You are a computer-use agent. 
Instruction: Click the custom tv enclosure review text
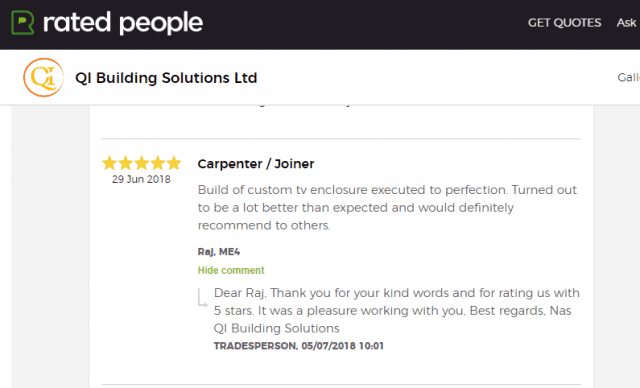[x=387, y=207]
